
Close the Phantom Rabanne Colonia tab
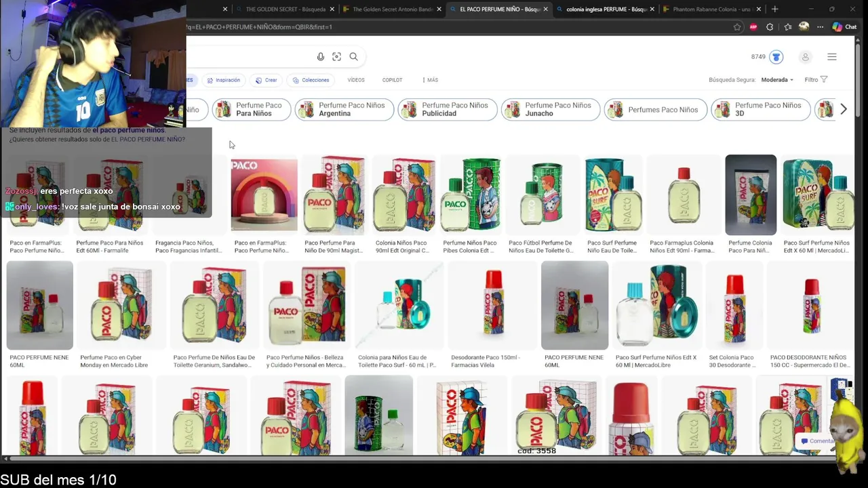pyautogui.click(x=758, y=9)
